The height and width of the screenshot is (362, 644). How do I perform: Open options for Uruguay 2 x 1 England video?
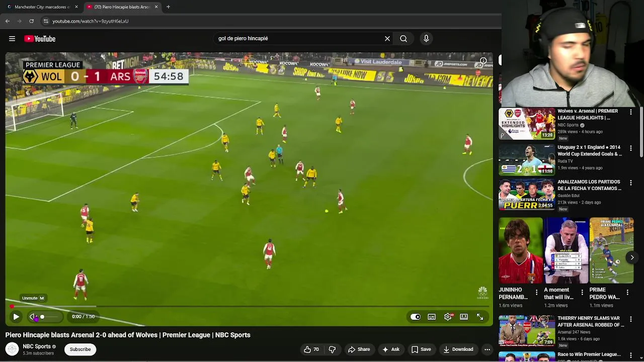pyautogui.click(x=631, y=148)
